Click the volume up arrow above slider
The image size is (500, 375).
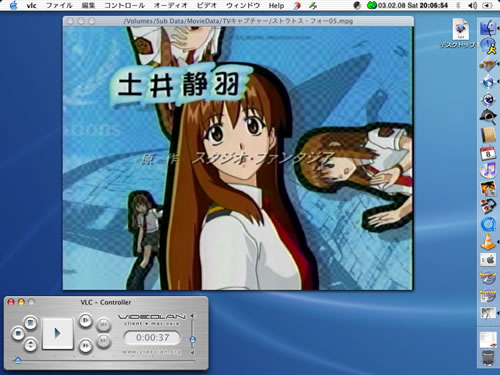pyautogui.click(x=192, y=316)
